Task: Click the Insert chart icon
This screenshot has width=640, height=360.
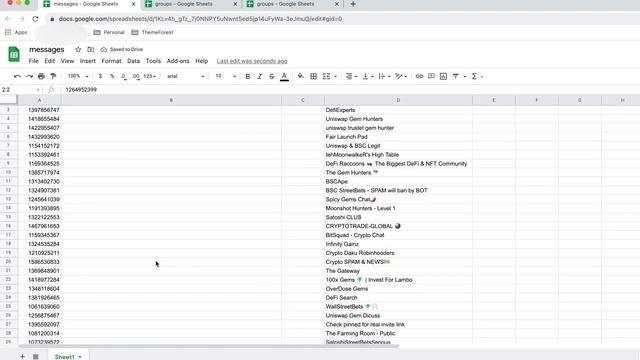Action: pyautogui.click(x=443, y=76)
